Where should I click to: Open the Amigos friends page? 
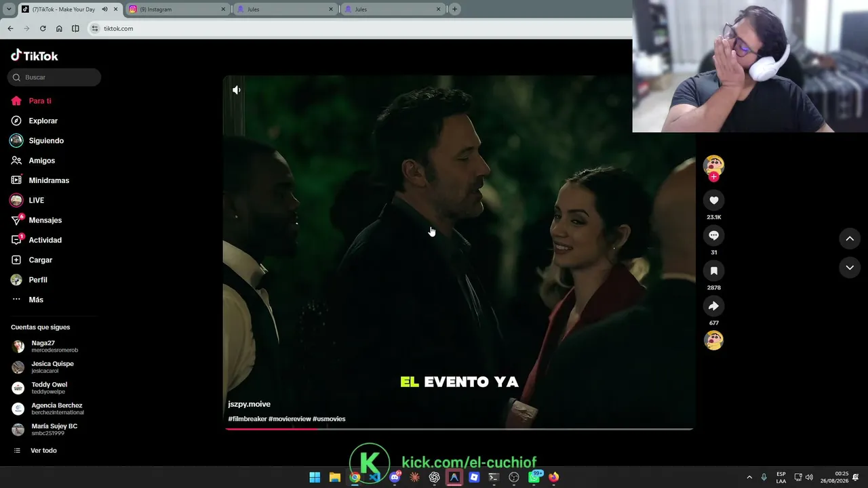42,161
